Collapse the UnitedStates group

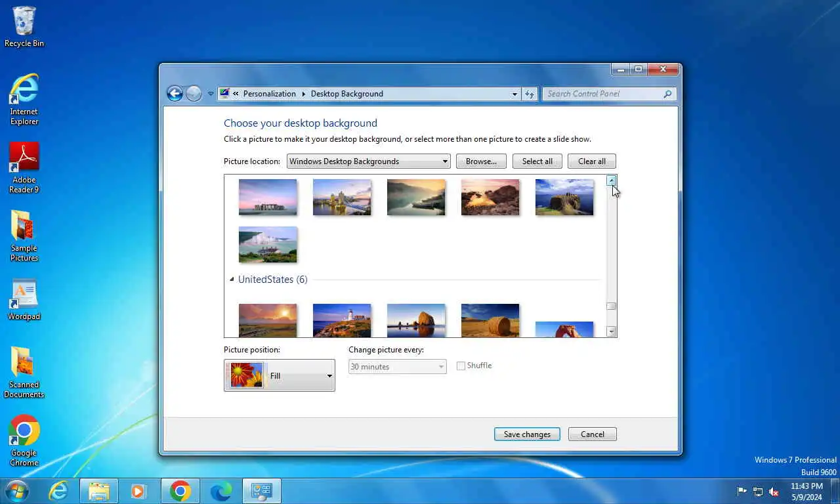click(232, 280)
